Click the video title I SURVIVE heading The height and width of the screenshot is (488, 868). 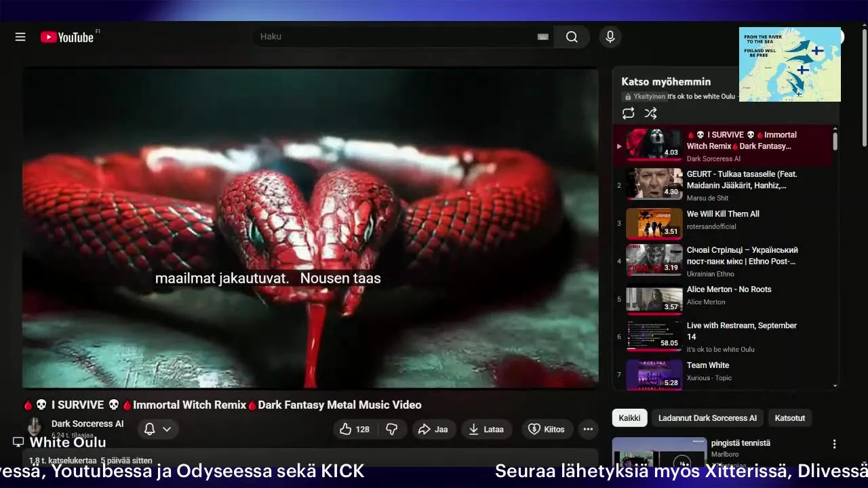pos(222,405)
